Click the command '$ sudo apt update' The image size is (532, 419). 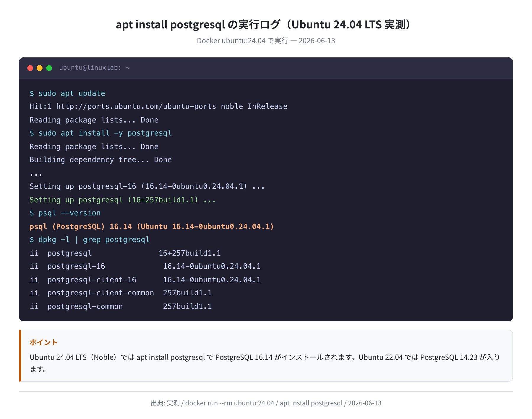(x=67, y=94)
